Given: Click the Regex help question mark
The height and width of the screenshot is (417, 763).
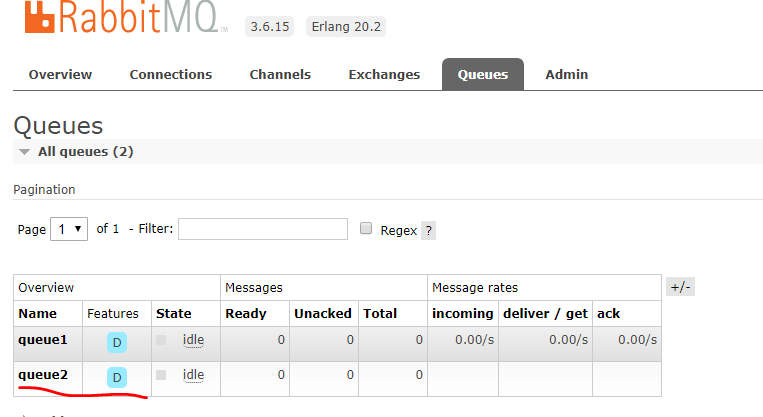Looking at the screenshot, I should click(428, 230).
